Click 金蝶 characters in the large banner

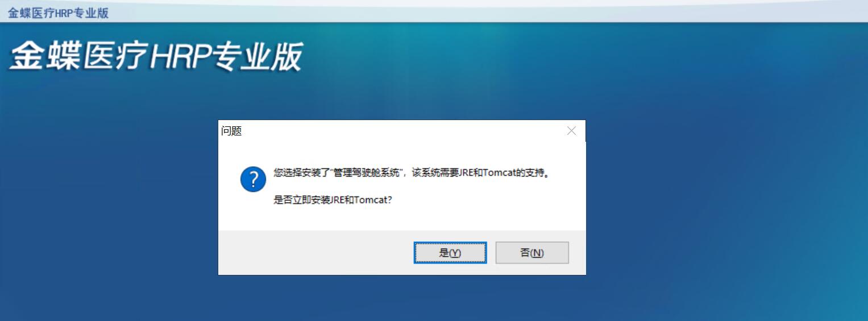point(44,57)
